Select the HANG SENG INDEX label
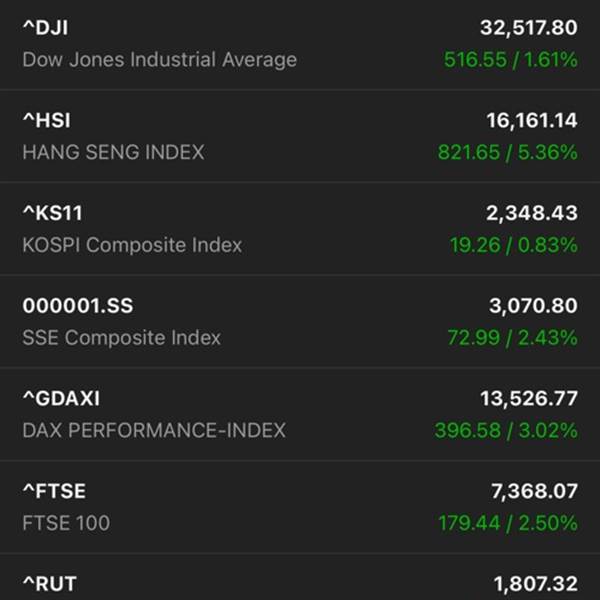Viewport: 600px width, 600px height. (113, 153)
